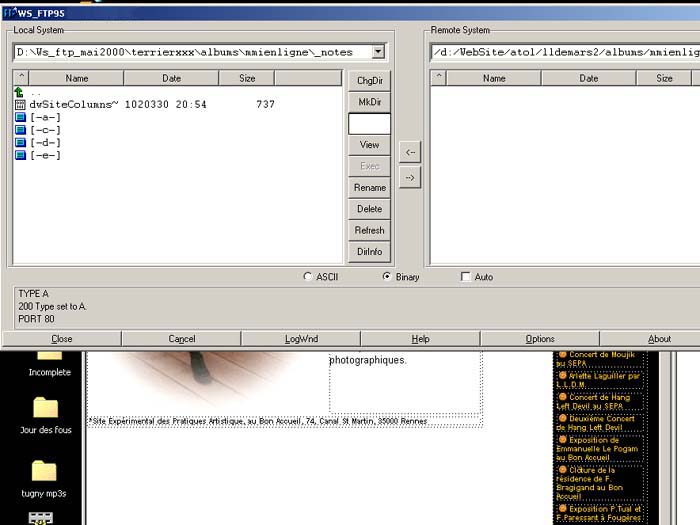Screen dimensions: 700x525
Task: Select the [-c-] drive icon
Action: 20,130
